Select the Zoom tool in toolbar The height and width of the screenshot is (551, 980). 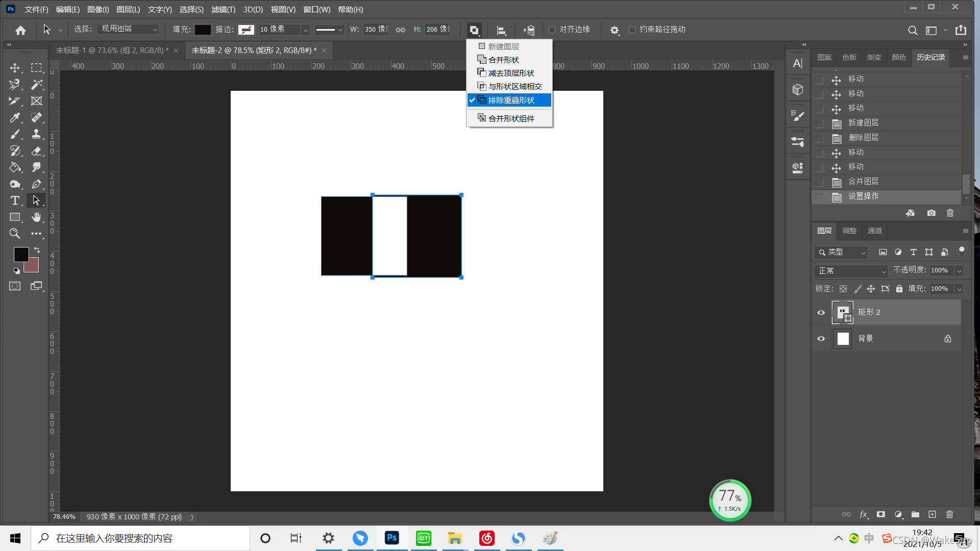coord(15,234)
